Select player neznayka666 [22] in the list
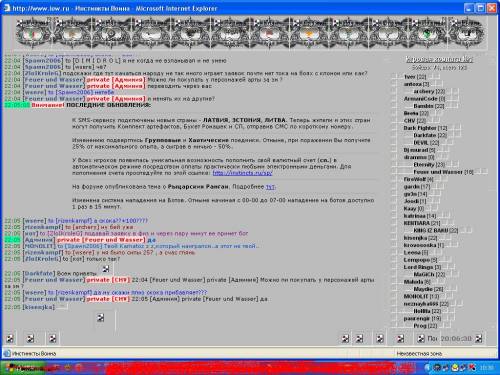The height and width of the screenshot is (375, 500). (426, 304)
